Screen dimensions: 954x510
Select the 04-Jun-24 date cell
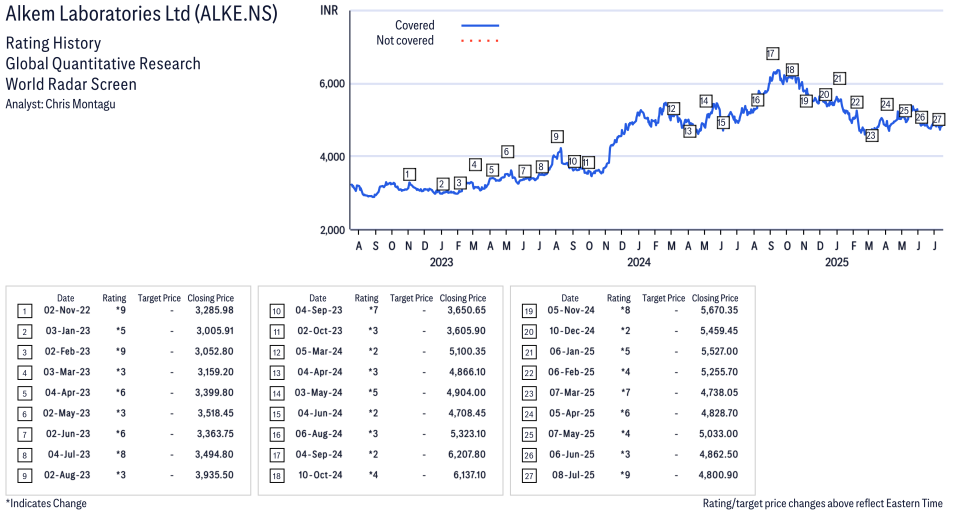pyautogui.click(x=320, y=413)
